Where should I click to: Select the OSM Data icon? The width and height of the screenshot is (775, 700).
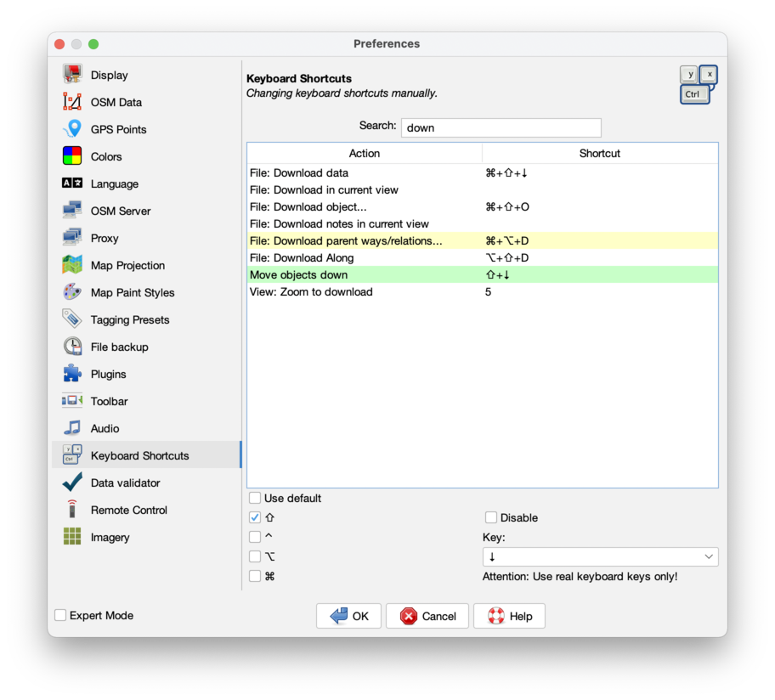(72, 102)
